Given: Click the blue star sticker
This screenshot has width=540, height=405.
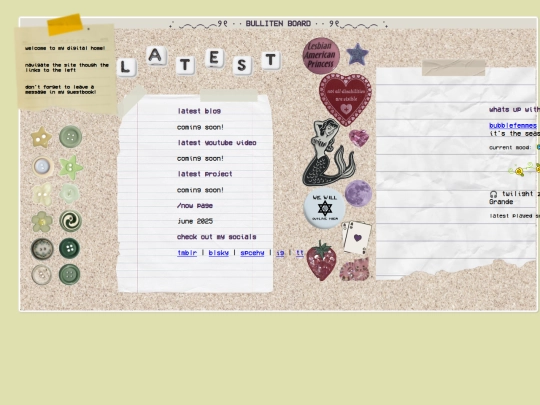Looking at the screenshot, I should tap(357, 54).
